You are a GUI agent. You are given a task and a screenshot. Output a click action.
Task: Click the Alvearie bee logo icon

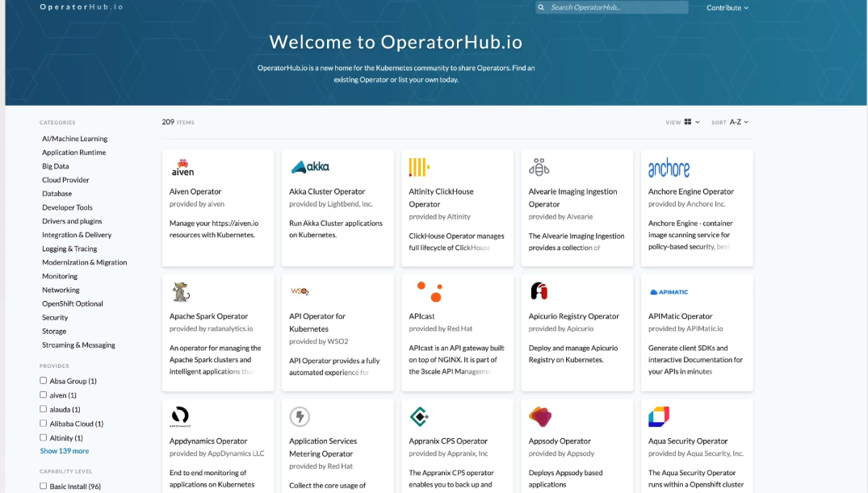click(x=539, y=166)
